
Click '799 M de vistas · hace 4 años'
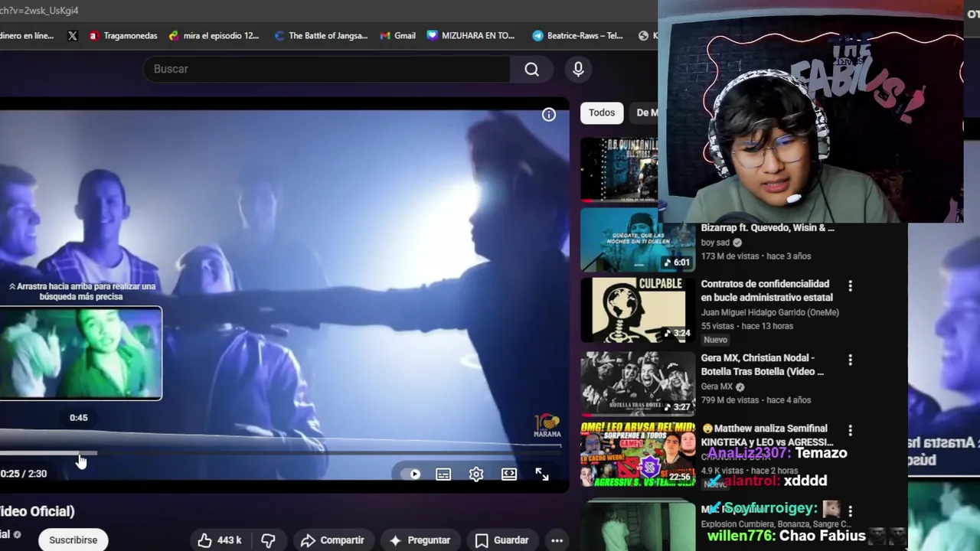point(756,400)
